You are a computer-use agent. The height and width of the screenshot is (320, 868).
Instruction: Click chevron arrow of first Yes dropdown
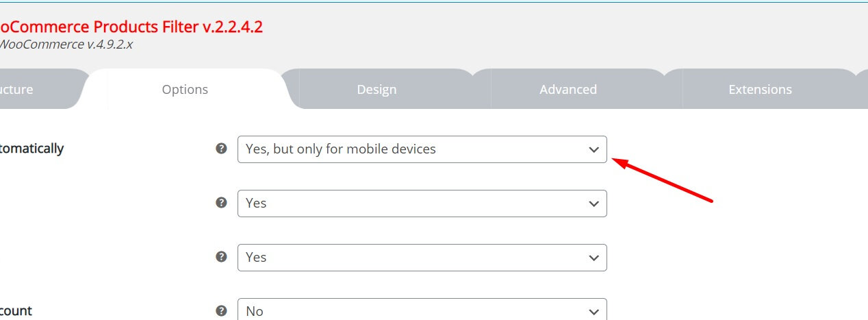pos(593,204)
